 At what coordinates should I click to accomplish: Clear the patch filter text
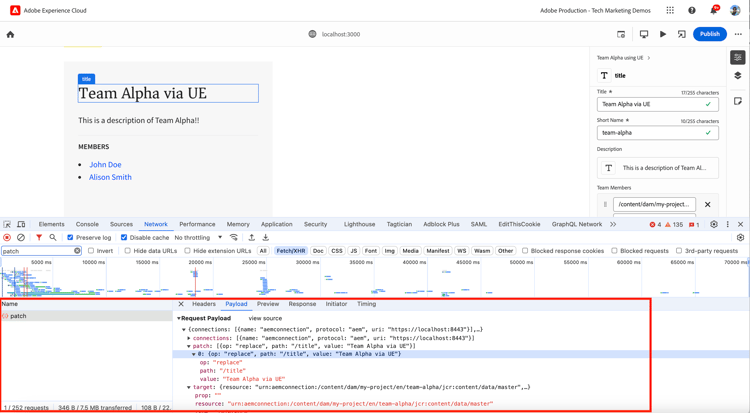point(77,251)
